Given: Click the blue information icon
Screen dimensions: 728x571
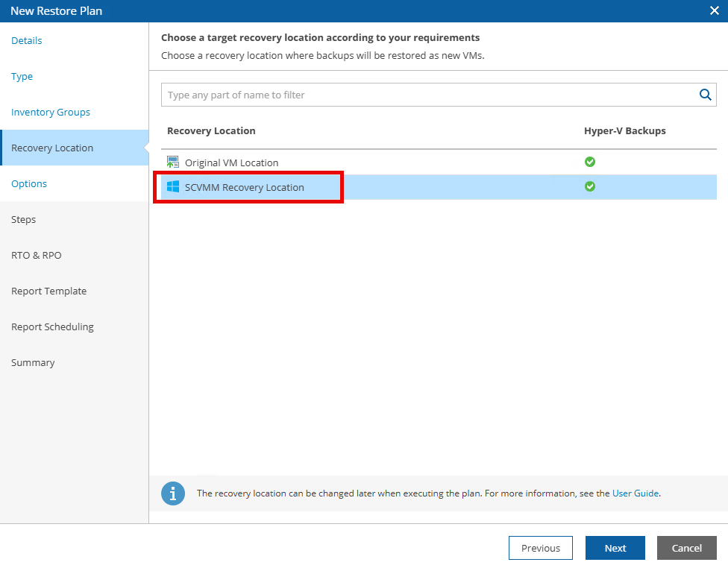Looking at the screenshot, I should (x=173, y=493).
